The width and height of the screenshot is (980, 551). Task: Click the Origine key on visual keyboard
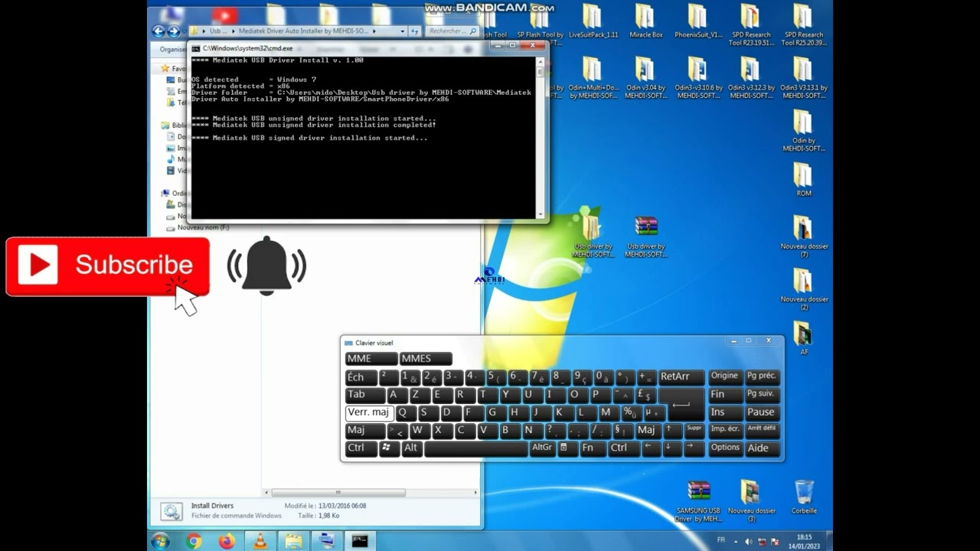(x=725, y=377)
